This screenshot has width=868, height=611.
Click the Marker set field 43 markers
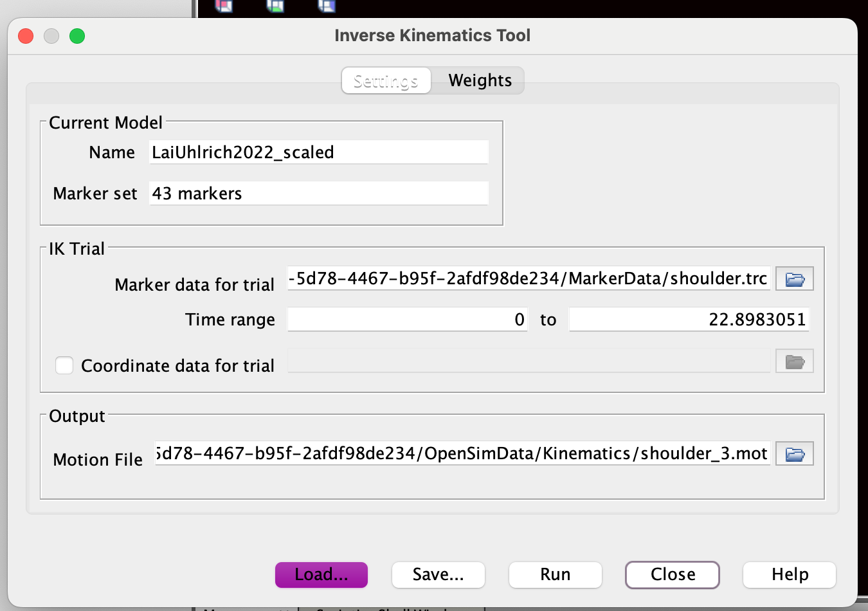(319, 194)
